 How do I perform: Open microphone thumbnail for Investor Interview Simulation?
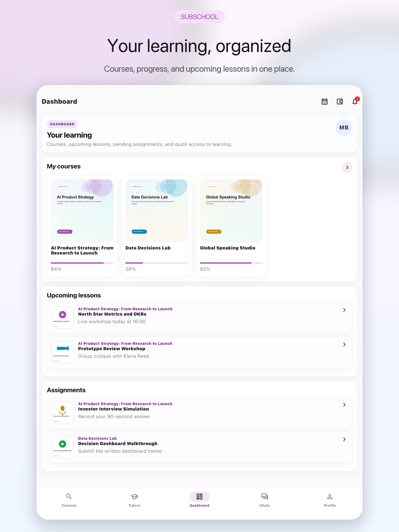pyautogui.click(x=62, y=413)
